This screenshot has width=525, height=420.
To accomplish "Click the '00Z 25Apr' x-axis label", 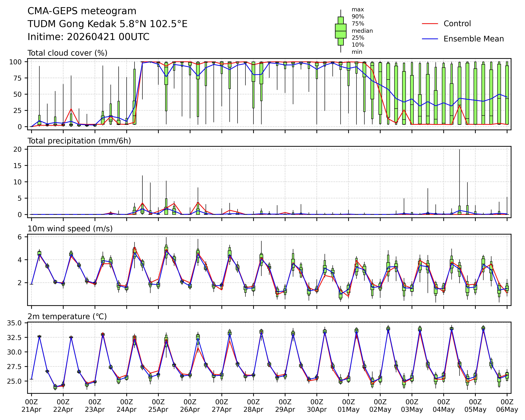I will click(158, 406).
